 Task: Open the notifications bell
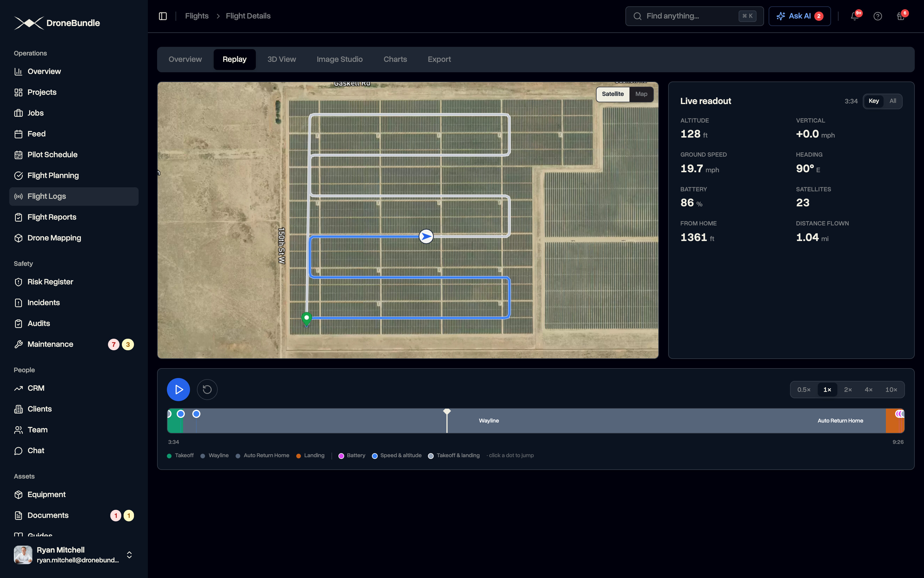(x=854, y=16)
